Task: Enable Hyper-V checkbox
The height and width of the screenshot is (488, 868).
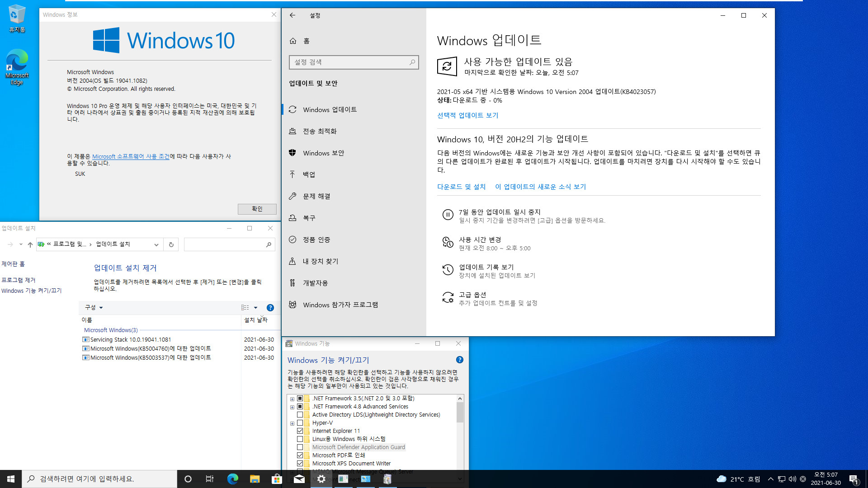Action: tap(300, 423)
